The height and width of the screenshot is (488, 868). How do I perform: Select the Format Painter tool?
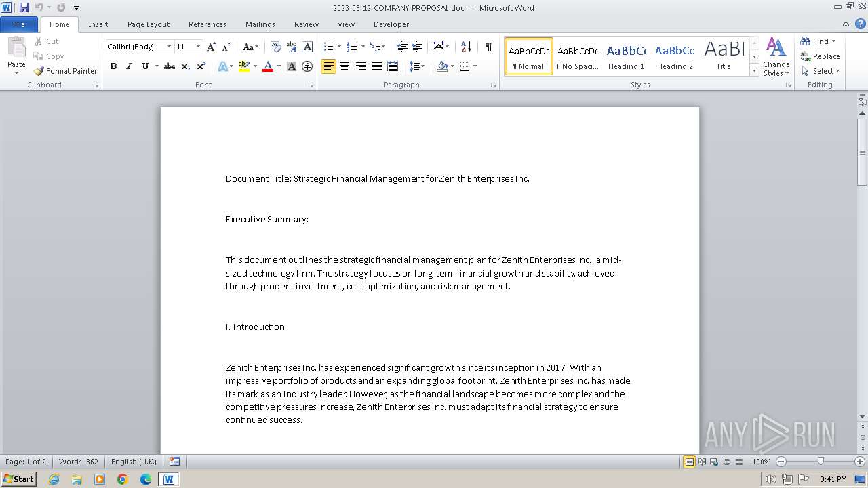pyautogui.click(x=65, y=70)
